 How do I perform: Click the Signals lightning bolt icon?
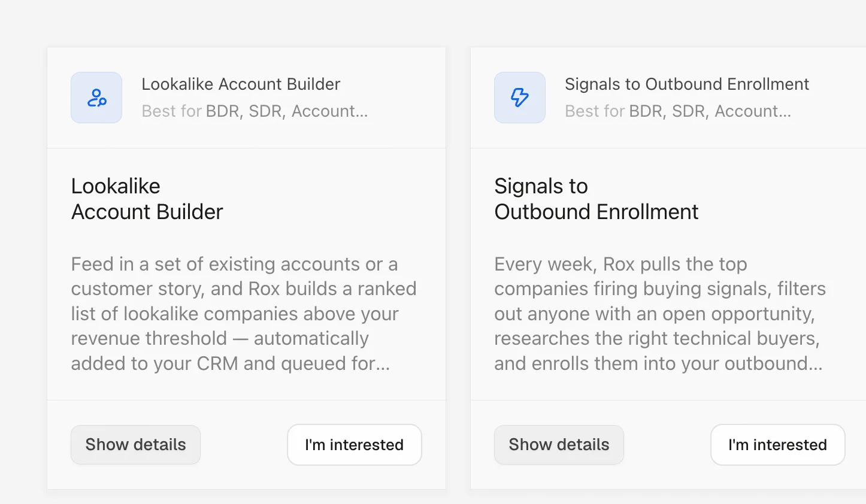[520, 98]
